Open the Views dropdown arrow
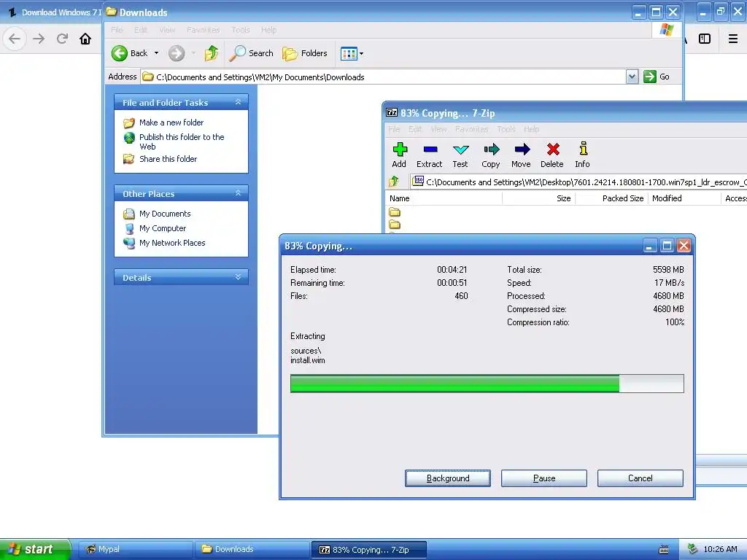This screenshot has width=747, height=560. click(362, 53)
